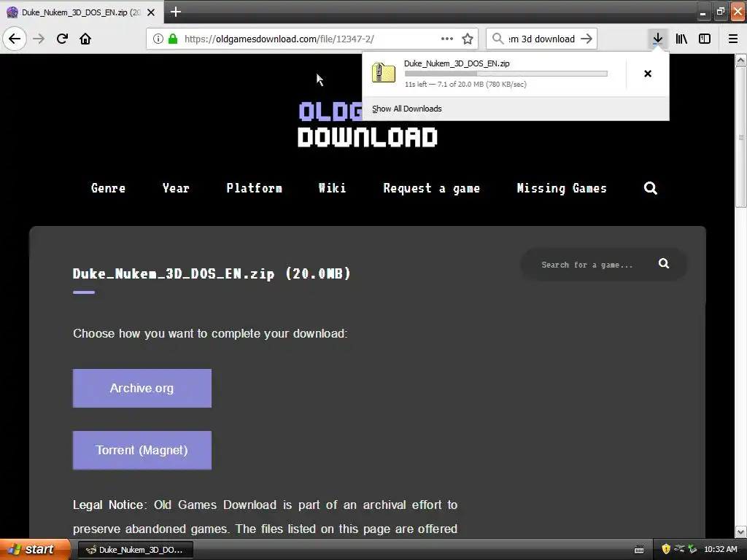Click the security shield tray icon
The image size is (747, 560).
pos(666,549)
